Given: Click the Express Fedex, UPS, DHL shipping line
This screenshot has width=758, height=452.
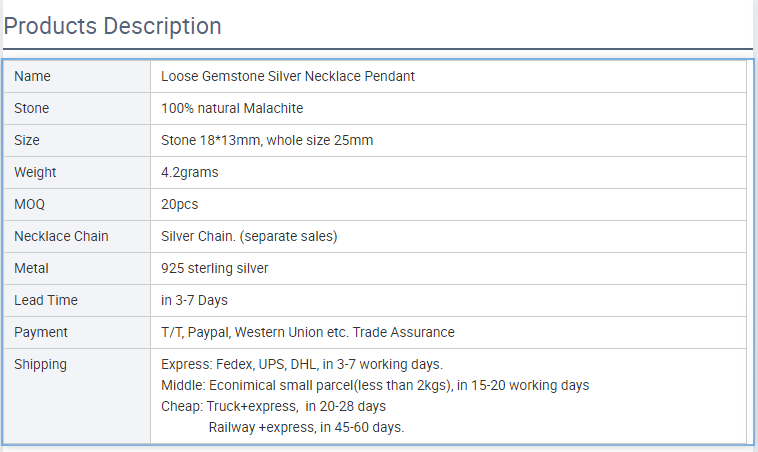Looking at the screenshot, I should tap(302, 364).
